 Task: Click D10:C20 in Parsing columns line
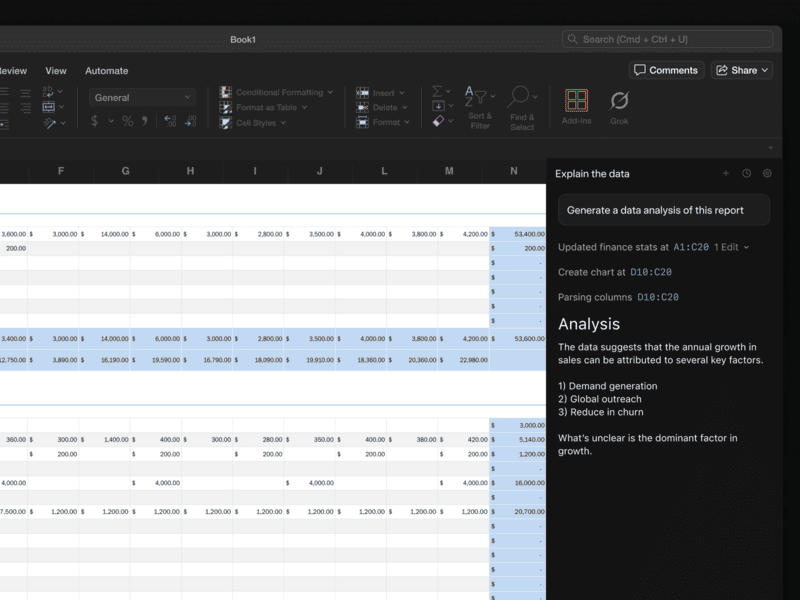tap(658, 297)
